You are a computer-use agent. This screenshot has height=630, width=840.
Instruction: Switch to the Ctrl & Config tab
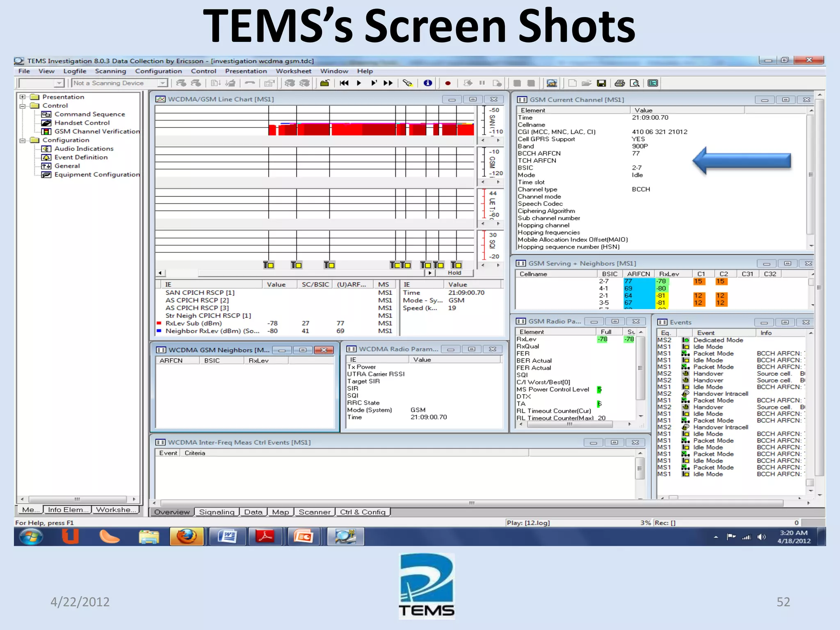click(x=363, y=512)
